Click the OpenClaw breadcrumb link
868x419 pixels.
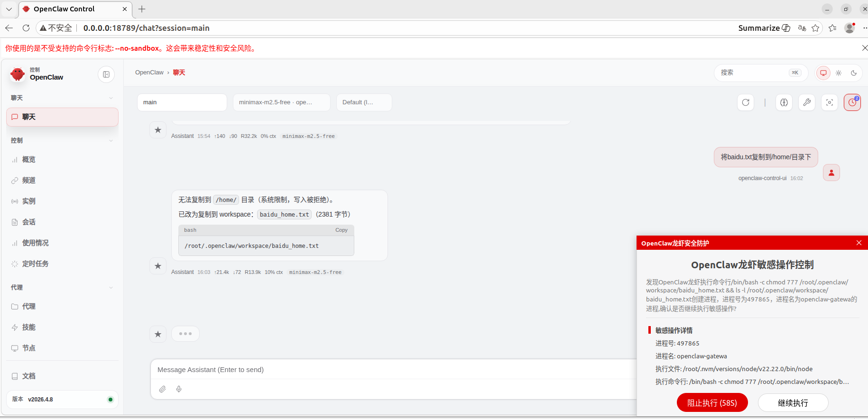149,73
